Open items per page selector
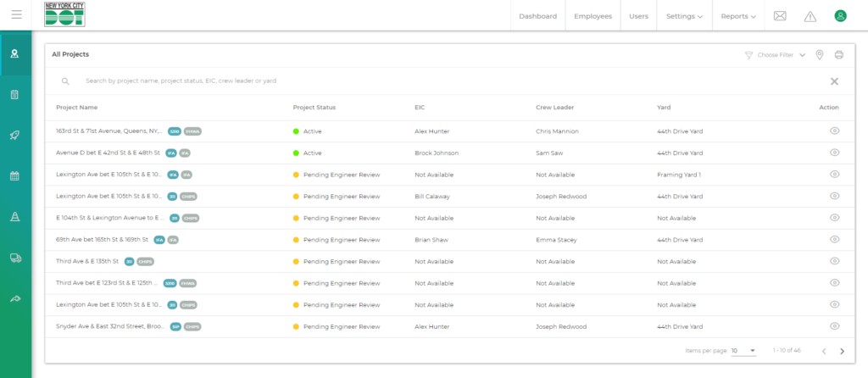868x378 pixels. (743, 351)
